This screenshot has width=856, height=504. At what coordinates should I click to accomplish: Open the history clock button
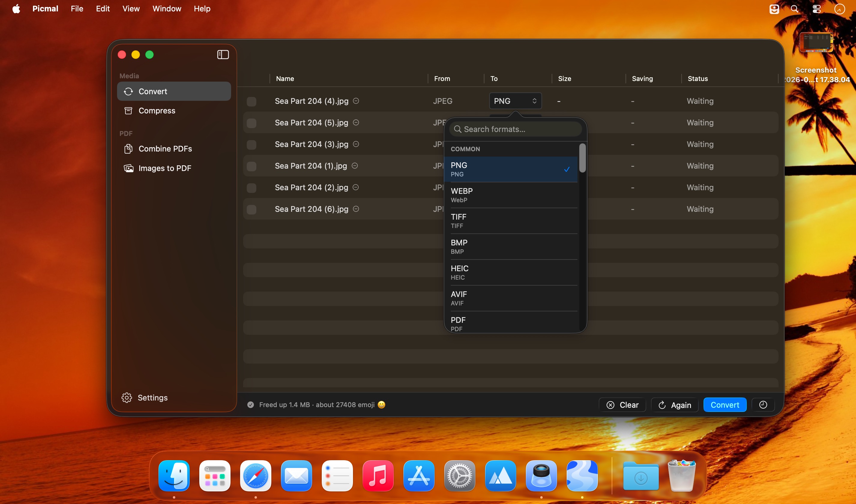(763, 404)
